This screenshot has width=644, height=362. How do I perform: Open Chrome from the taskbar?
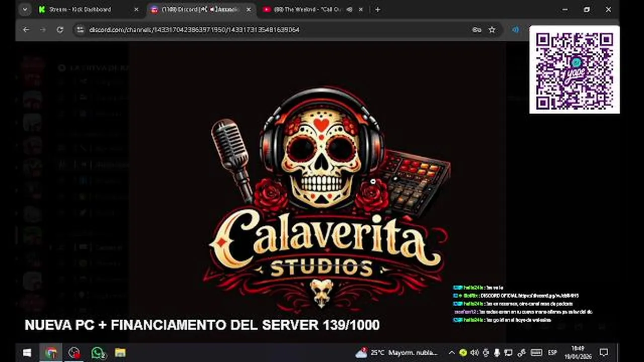(51, 352)
